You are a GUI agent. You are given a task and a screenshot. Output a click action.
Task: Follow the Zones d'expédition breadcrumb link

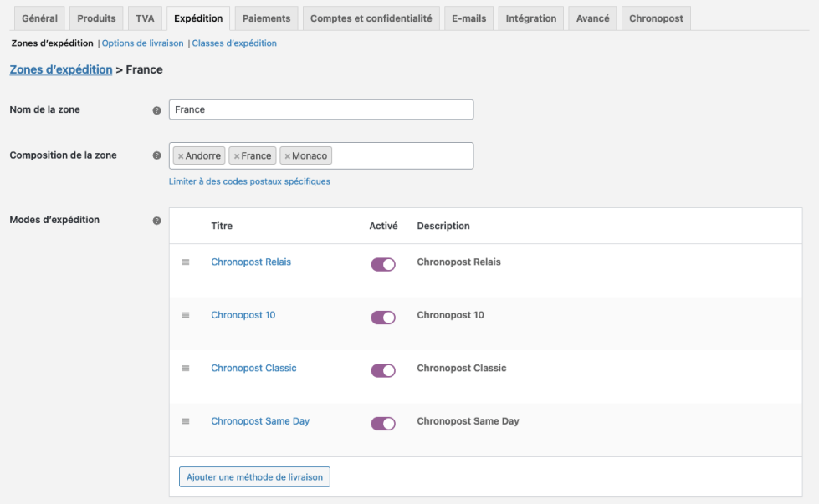(61, 69)
